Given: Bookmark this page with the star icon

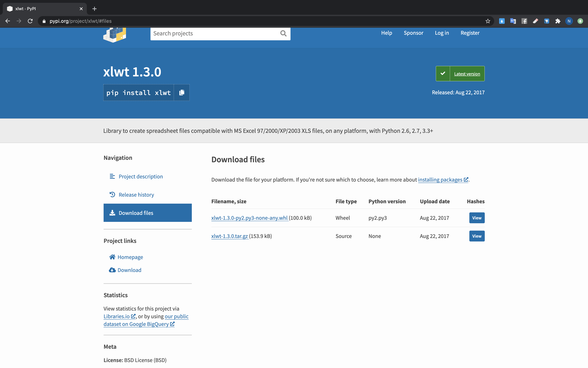Looking at the screenshot, I should 488,21.
